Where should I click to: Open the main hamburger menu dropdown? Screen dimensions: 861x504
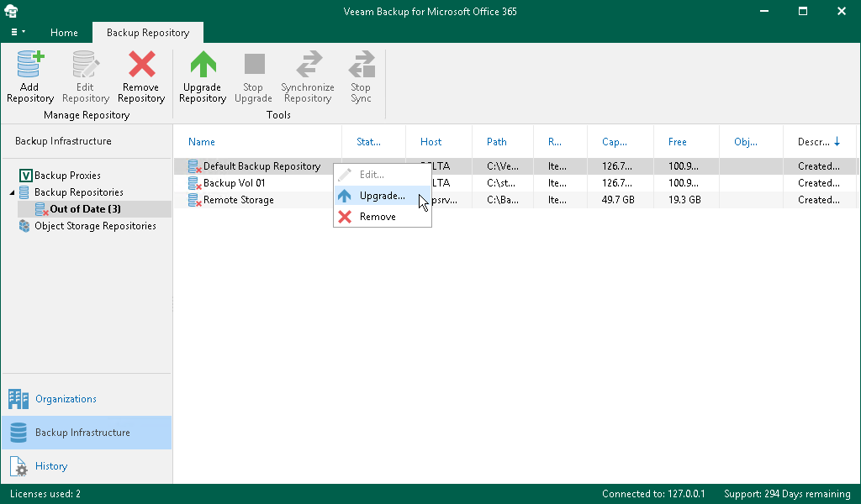click(18, 33)
